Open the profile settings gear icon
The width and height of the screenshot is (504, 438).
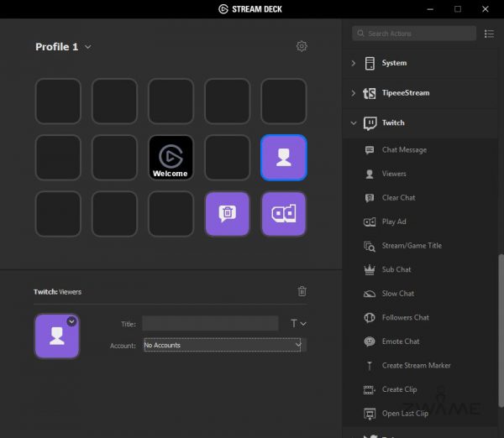(x=302, y=46)
